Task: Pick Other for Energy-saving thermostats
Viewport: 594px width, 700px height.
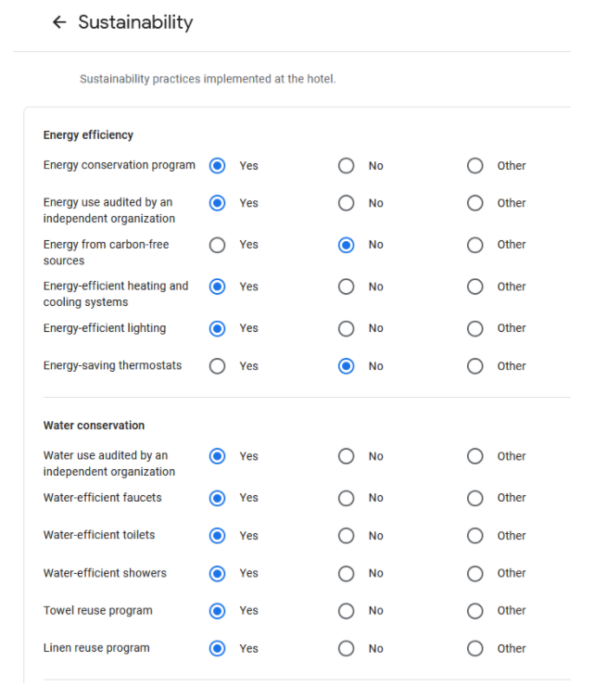Action: click(x=474, y=366)
